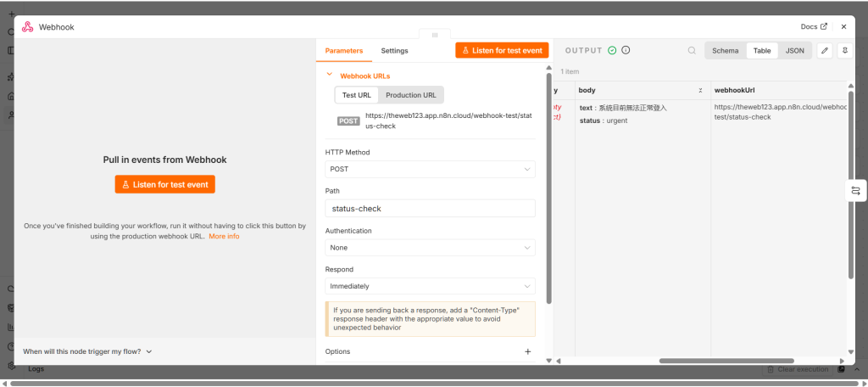Edit output with the pencil icon
868x387 pixels.
(825, 50)
